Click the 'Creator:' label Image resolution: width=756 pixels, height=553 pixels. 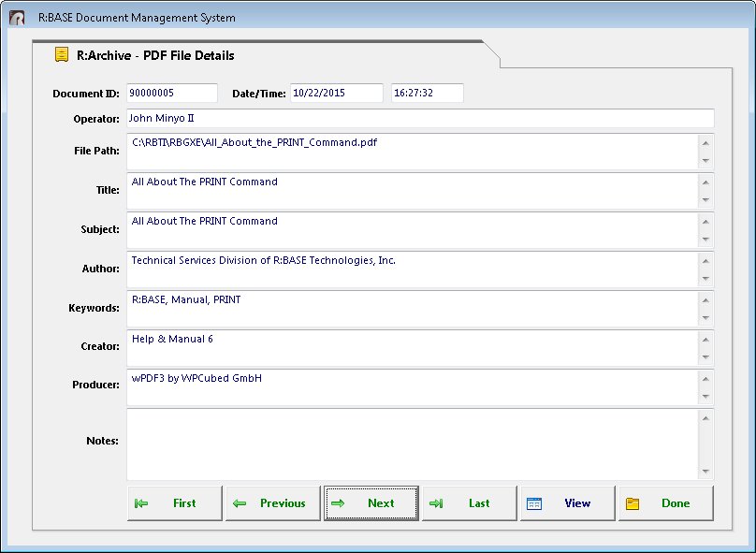coord(100,346)
